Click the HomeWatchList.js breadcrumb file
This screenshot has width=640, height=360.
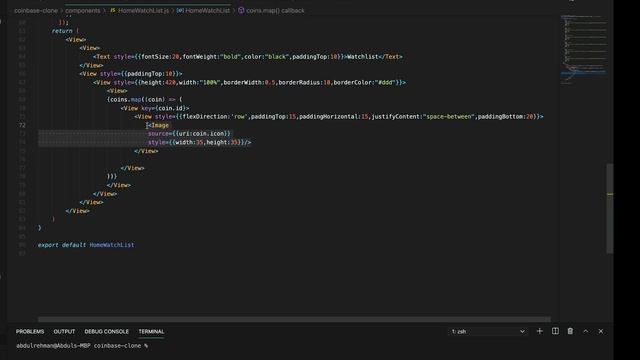click(143, 11)
